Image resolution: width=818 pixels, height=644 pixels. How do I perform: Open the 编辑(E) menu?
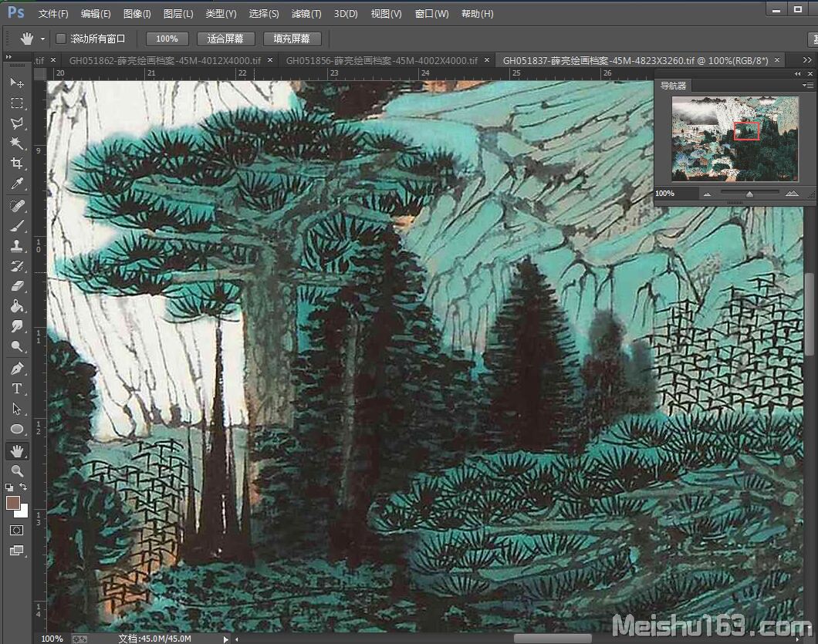pyautogui.click(x=96, y=14)
